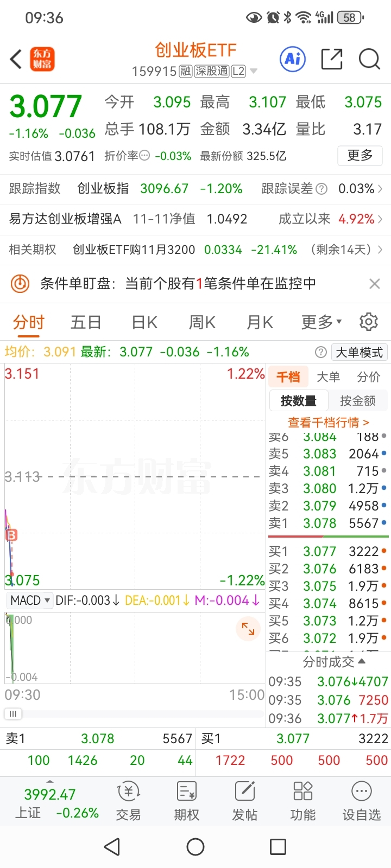Tap the L2 level badge
Screen dimensions: 391x868
tap(238, 72)
